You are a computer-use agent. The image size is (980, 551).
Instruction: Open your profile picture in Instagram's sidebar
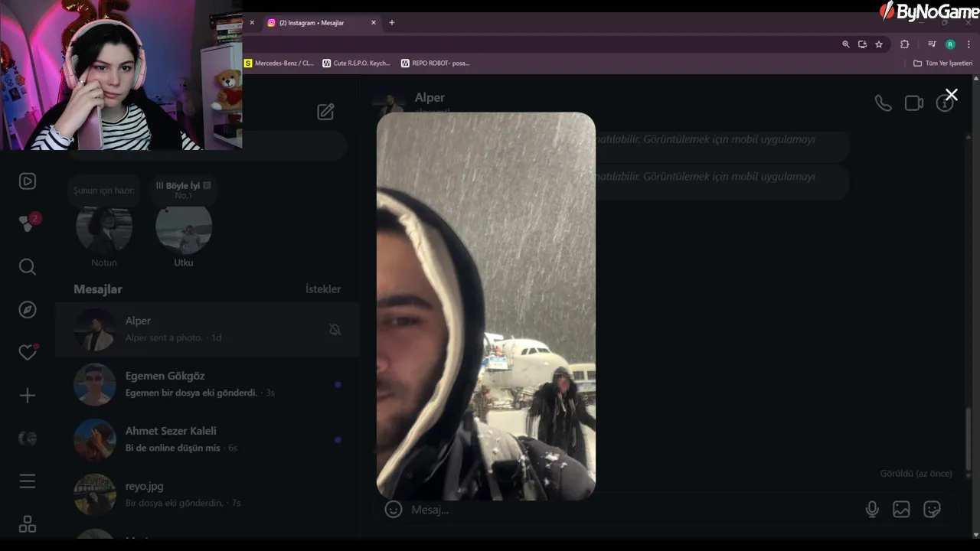point(28,439)
